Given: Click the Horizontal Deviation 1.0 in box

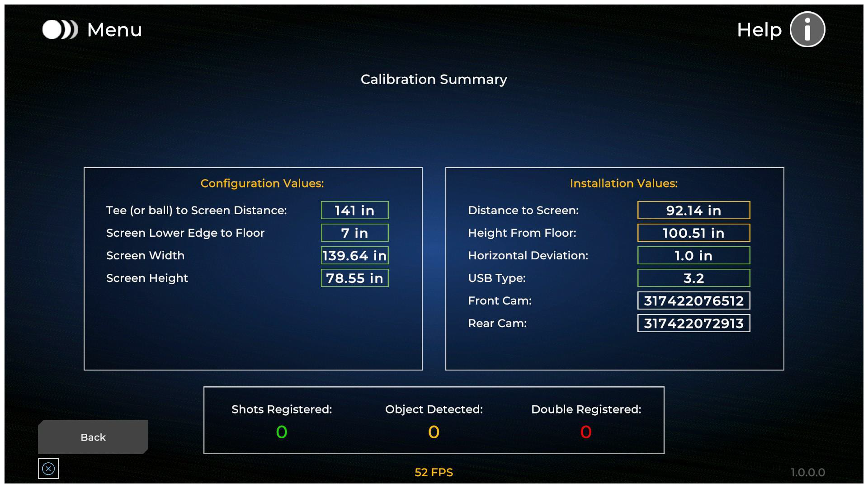Looking at the screenshot, I should click(693, 255).
